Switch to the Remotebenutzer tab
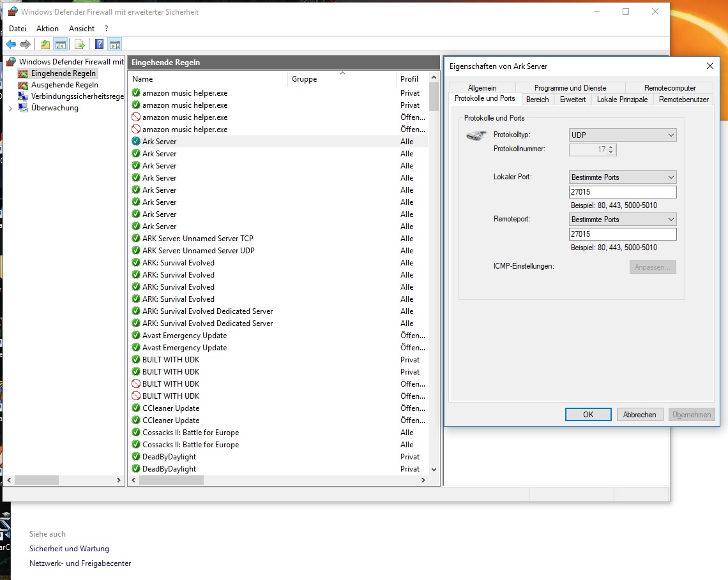The width and height of the screenshot is (728, 580). tap(684, 100)
